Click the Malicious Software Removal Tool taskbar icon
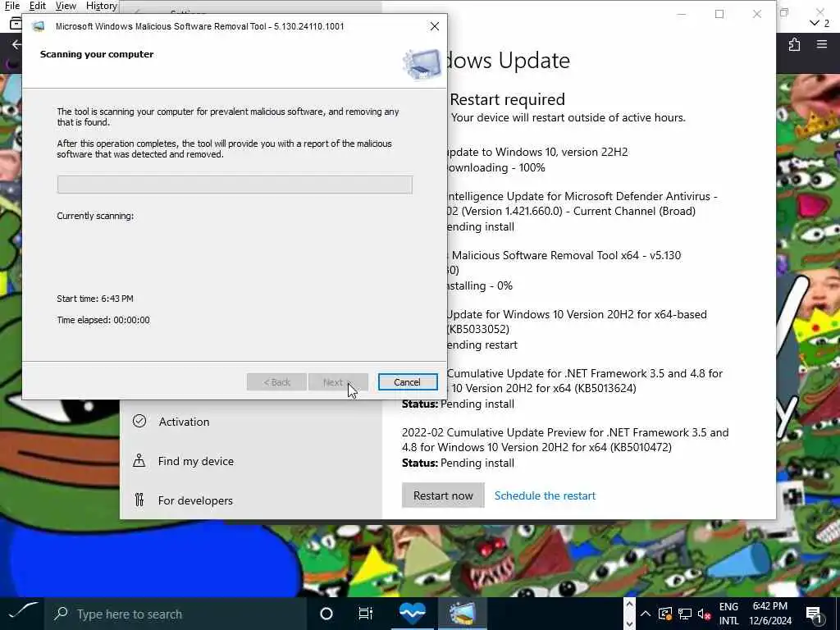The image size is (840, 630). pyautogui.click(x=463, y=614)
